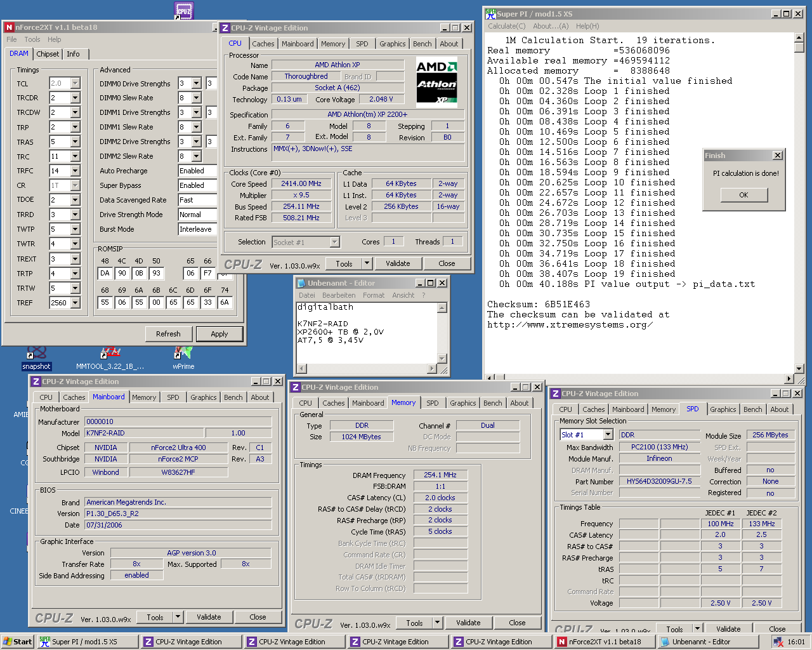
Task: Expand the TRC value dropdown
Action: point(75,156)
